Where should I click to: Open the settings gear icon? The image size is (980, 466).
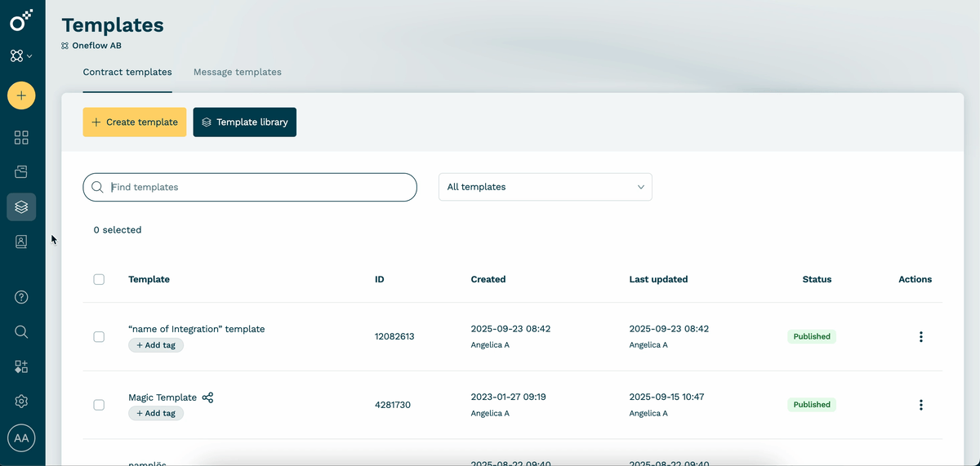point(21,402)
